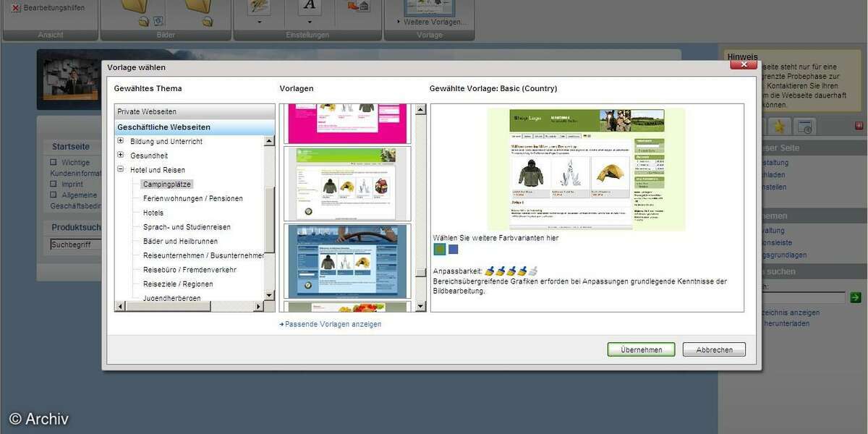The width and height of the screenshot is (868, 434).
Task: Expand the Gesundheit tree node
Action: click(121, 156)
